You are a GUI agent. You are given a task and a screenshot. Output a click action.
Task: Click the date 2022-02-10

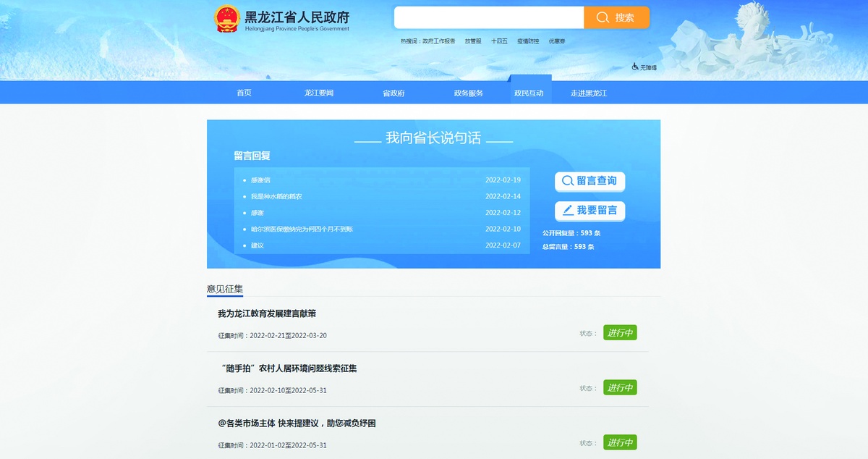pos(503,229)
